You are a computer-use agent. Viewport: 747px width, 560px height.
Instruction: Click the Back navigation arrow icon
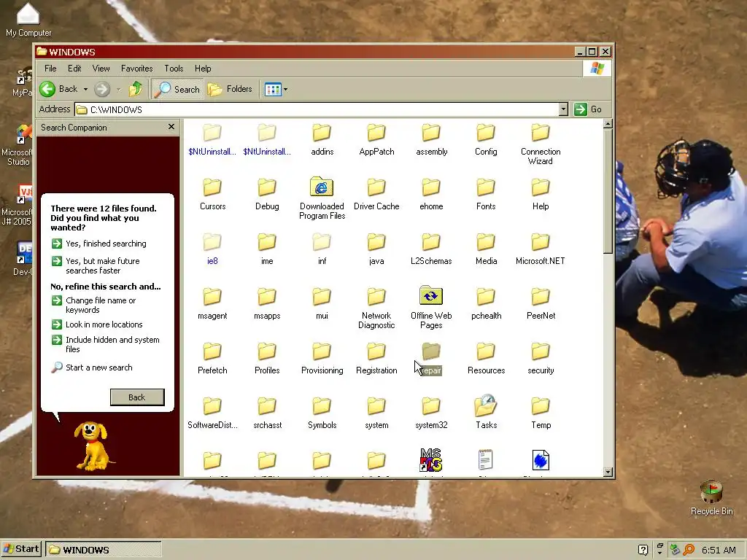coord(47,89)
